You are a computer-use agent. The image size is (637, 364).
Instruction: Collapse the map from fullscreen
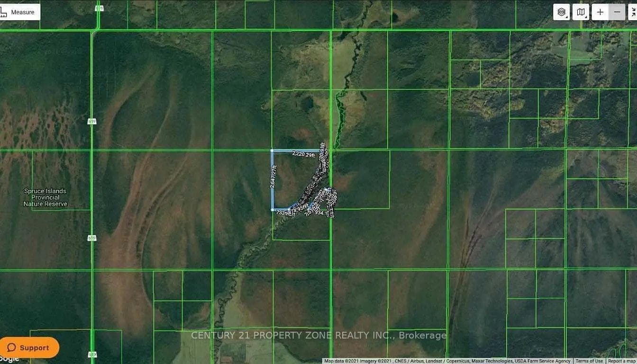point(632,12)
